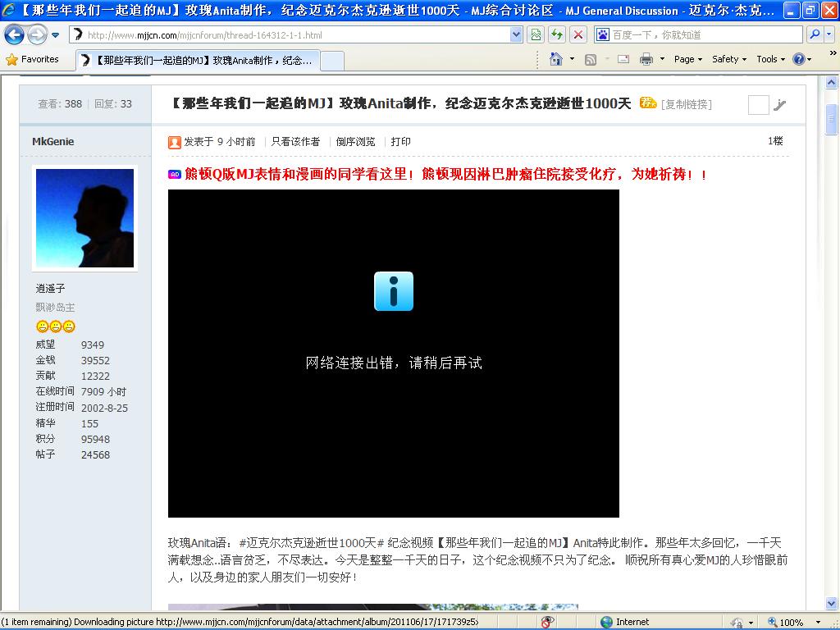Open the Safety dropdown menu

point(728,59)
